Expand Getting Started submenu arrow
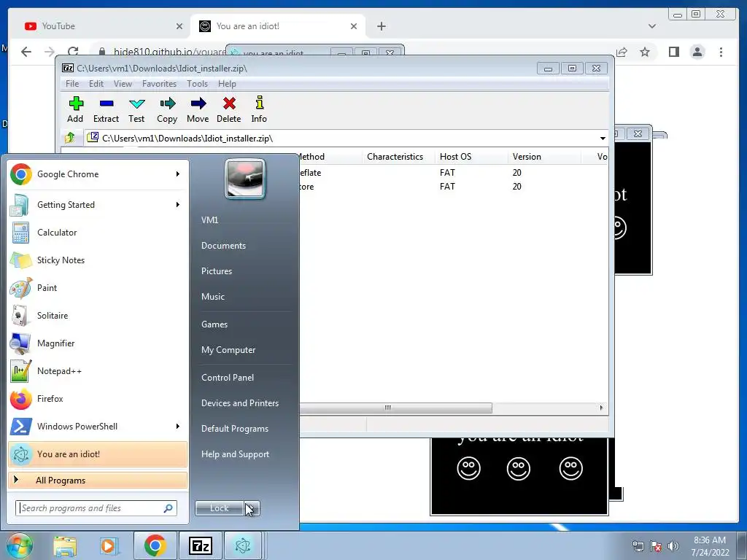Image resolution: width=747 pixels, height=560 pixels. click(x=178, y=205)
